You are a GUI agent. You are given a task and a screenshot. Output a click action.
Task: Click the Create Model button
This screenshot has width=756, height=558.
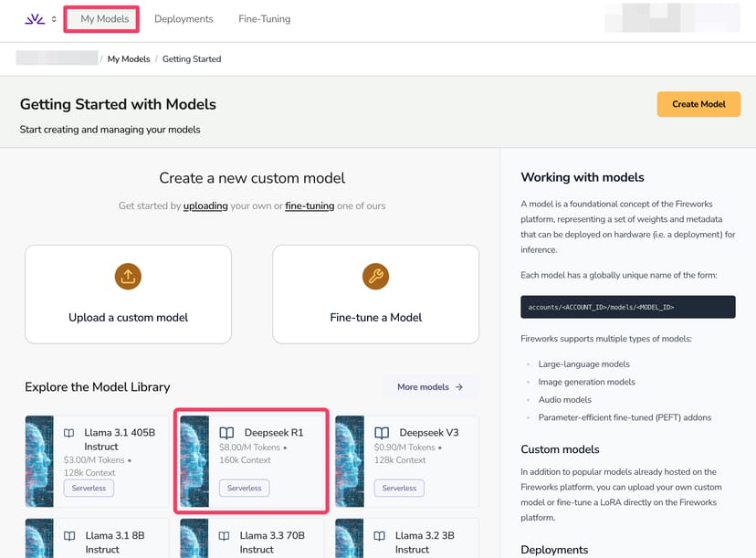pyautogui.click(x=698, y=104)
